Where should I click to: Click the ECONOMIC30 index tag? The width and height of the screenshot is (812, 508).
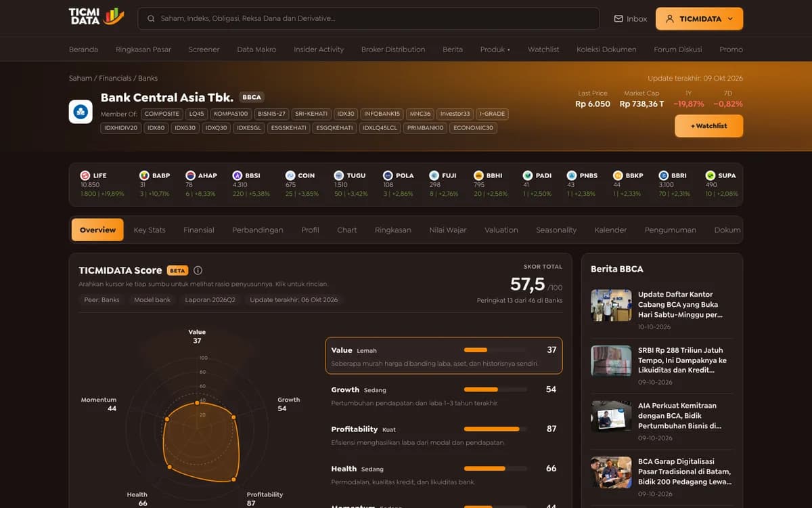473,127
